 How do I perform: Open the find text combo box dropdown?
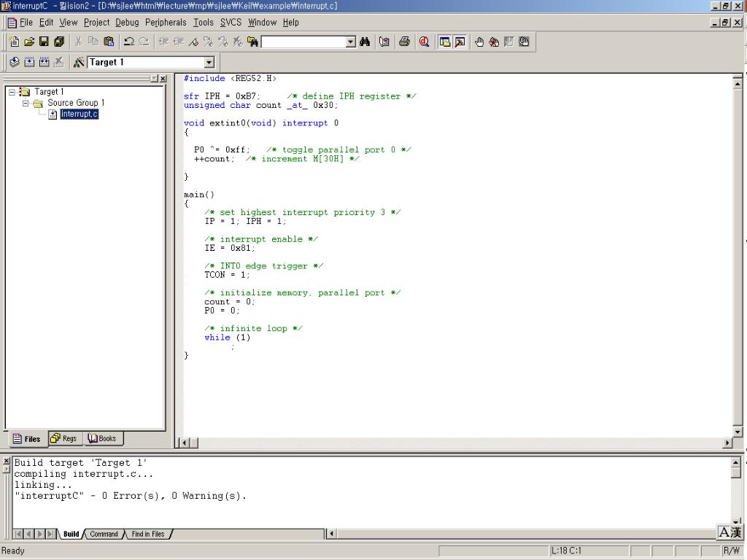tap(351, 42)
